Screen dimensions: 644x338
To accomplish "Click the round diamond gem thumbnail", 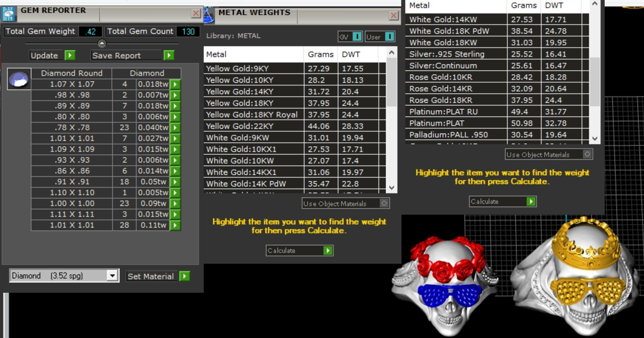I will pos(19,79).
